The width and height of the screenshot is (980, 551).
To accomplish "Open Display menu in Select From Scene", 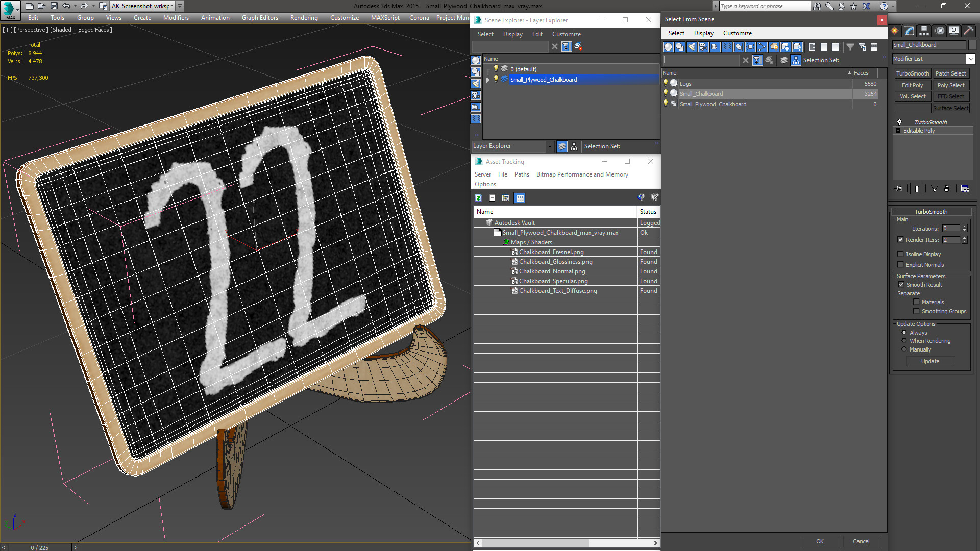I will pyautogui.click(x=703, y=33).
